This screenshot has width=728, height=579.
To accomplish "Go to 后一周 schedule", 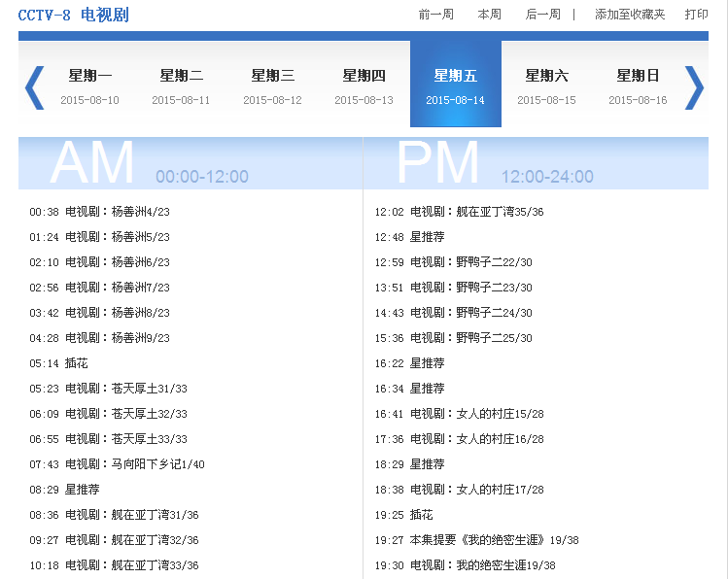I will point(542,15).
